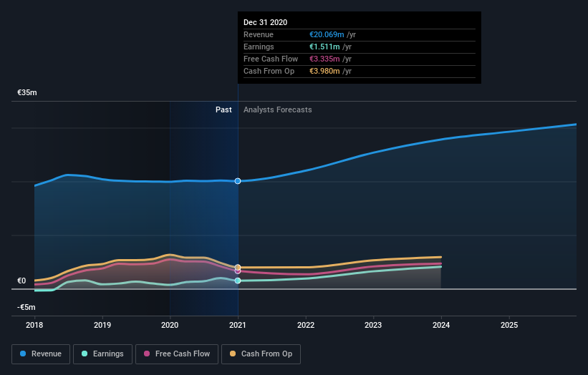
Task: Click the Past section label
Action: (x=223, y=109)
